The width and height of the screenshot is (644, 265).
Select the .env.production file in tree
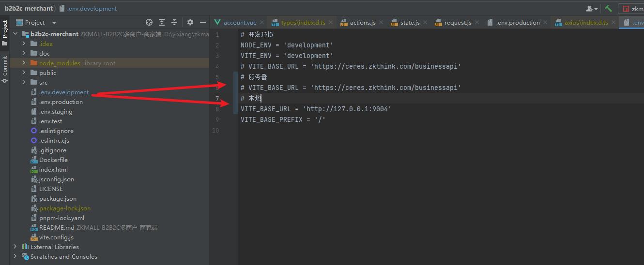click(61, 102)
